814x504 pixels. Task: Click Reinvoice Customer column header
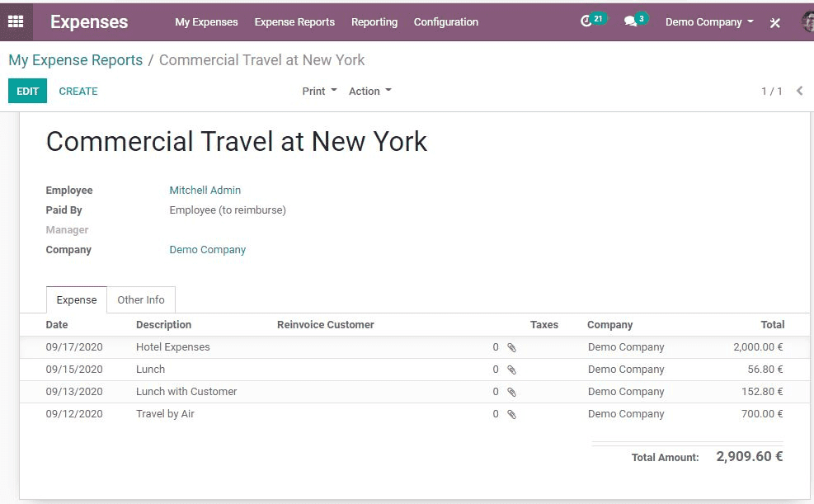click(326, 324)
